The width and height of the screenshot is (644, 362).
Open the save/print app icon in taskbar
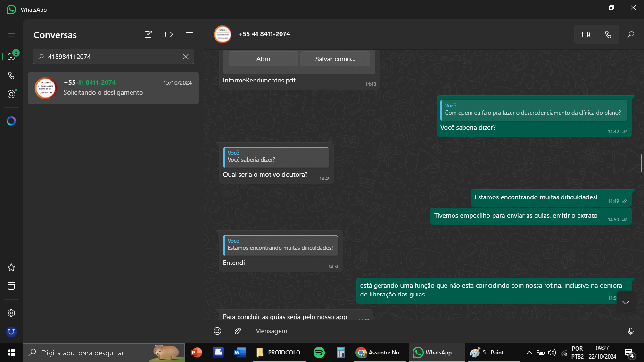[x=218, y=353]
